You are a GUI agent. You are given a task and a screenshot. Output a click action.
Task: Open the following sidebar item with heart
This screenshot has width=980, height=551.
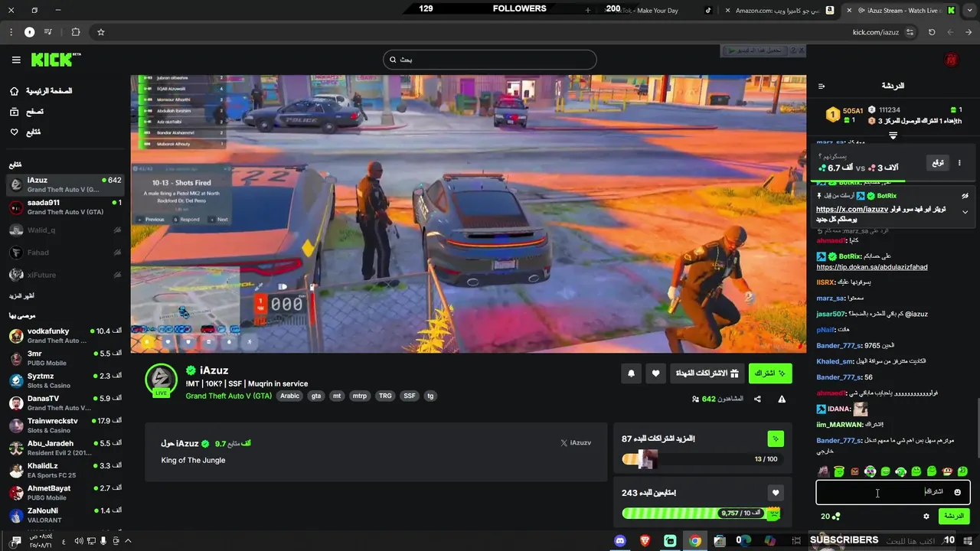pyautogui.click(x=25, y=132)
